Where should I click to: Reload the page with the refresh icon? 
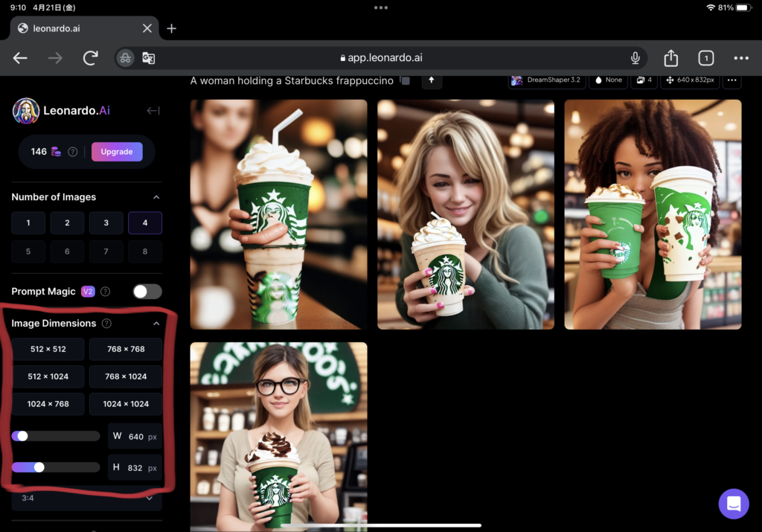[91, 58]
